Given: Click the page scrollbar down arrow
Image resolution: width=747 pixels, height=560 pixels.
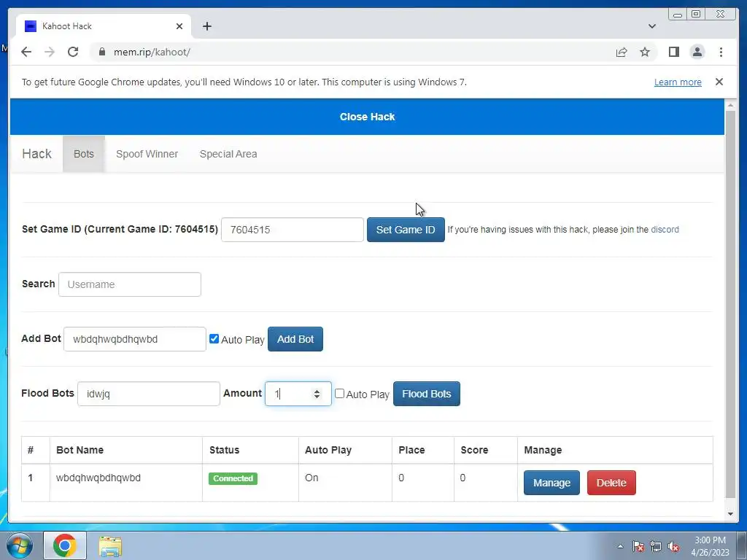Looking at the screenshot, I should [x=730, y=514].
